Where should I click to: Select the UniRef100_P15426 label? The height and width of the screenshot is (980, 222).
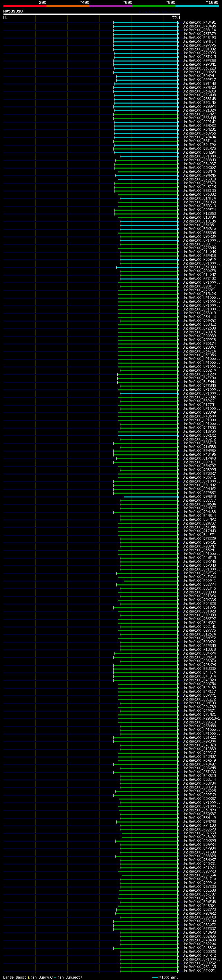[199, 294]
